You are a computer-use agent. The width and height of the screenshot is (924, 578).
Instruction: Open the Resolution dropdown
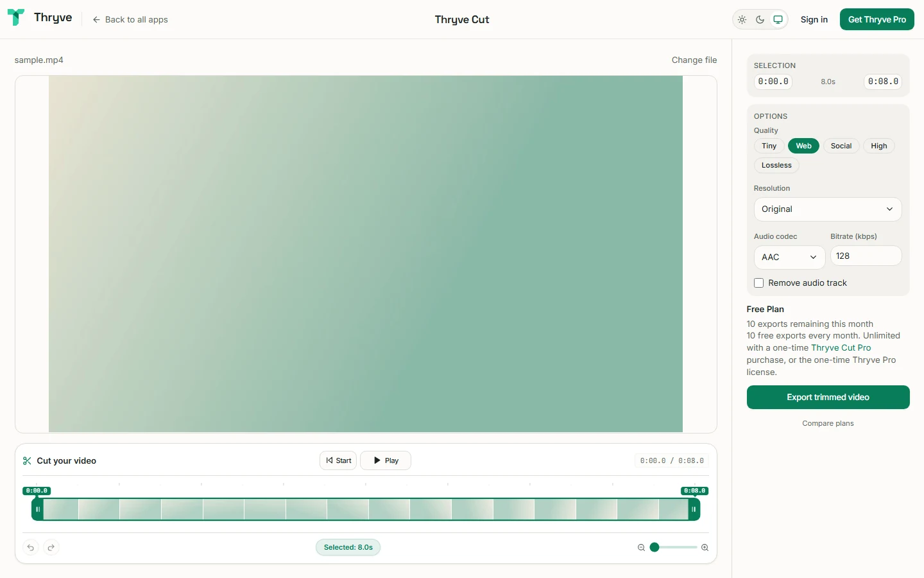click(828, 209)
